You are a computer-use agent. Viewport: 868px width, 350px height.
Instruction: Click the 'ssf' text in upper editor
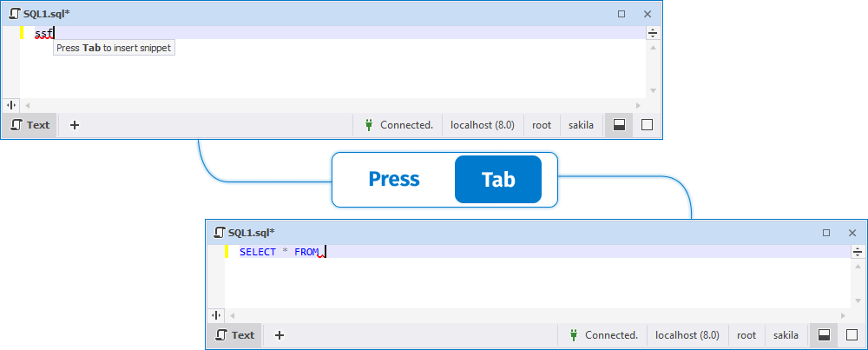pyautogui.click(x=43, y=34)
